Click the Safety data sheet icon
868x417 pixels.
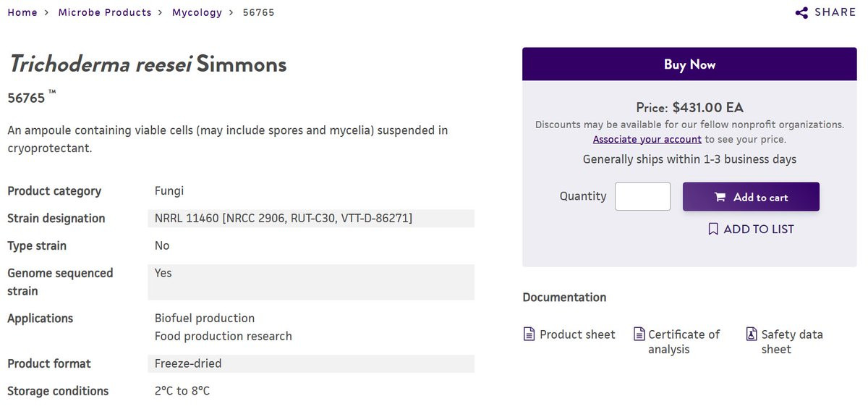[x=752, y=334]
